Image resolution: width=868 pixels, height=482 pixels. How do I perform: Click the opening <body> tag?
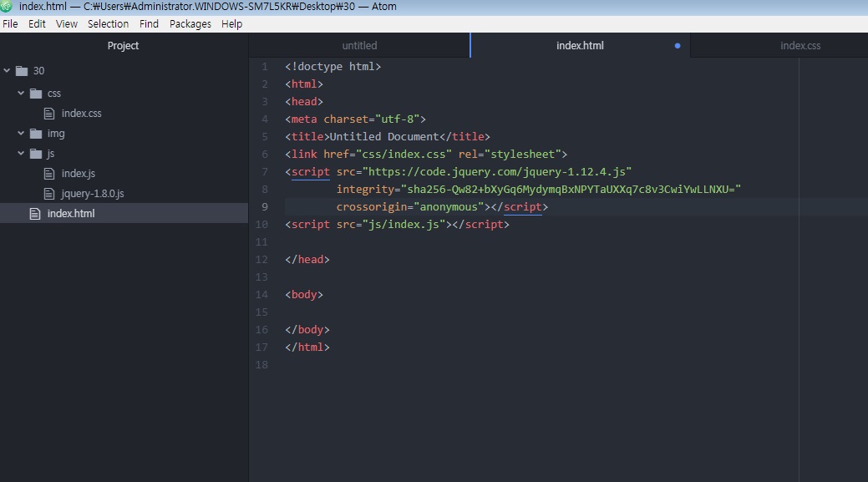click(x=304, y=295)
